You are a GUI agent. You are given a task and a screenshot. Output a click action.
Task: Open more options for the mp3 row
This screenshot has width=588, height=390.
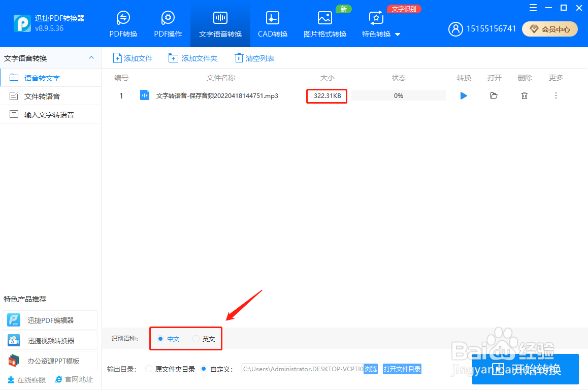tap(556, 95)
